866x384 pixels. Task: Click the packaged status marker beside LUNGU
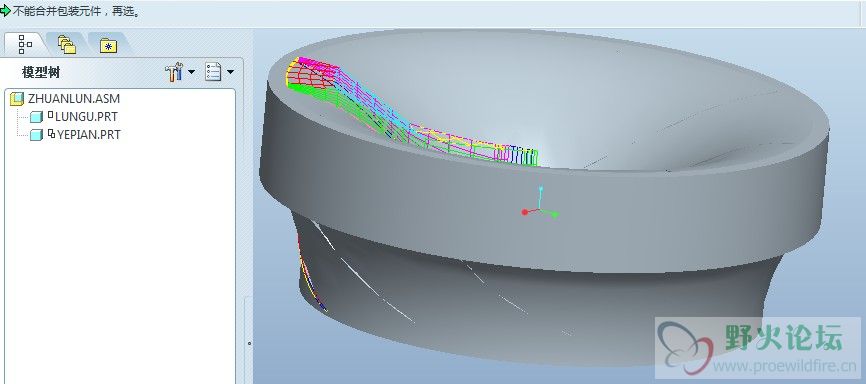pos(50,115)
